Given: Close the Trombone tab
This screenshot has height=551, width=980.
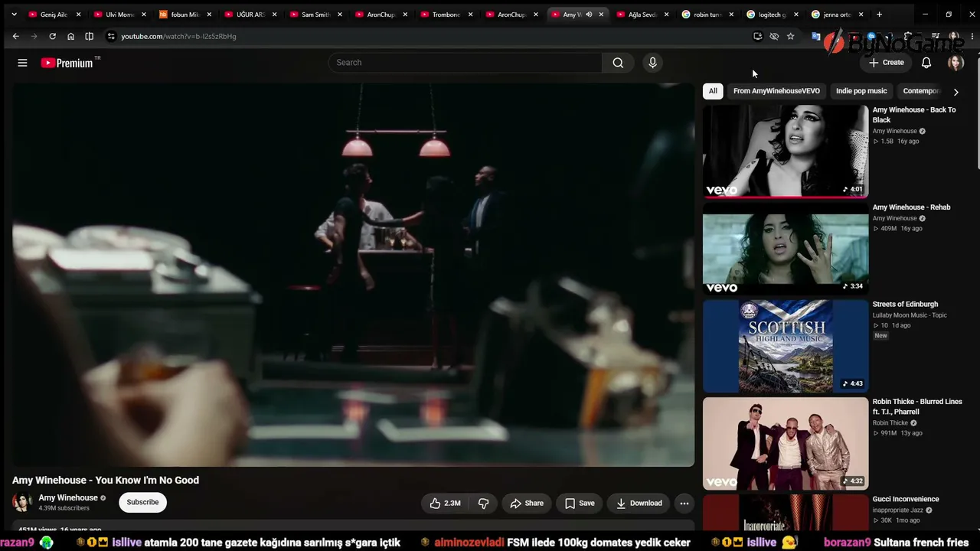Looking at the screenshot, I should (470, 15).
